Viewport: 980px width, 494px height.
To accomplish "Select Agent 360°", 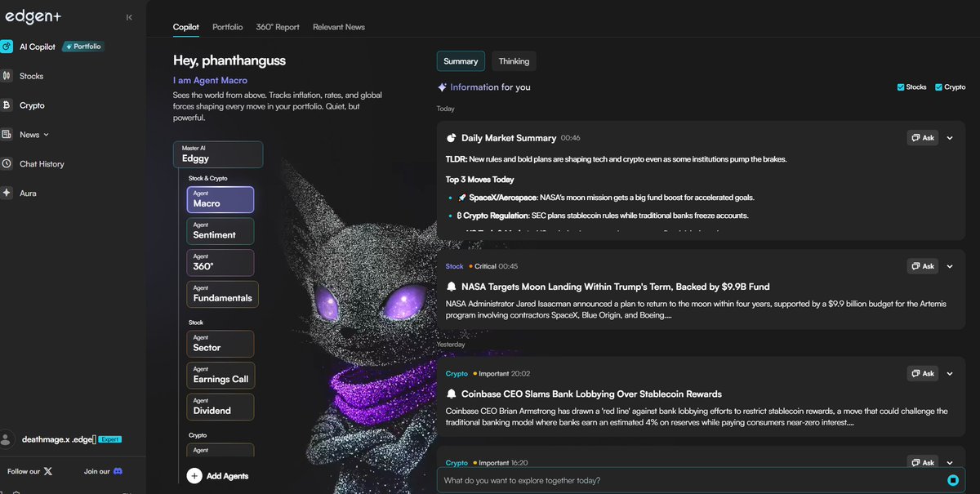I will click(x=220, y=263).
